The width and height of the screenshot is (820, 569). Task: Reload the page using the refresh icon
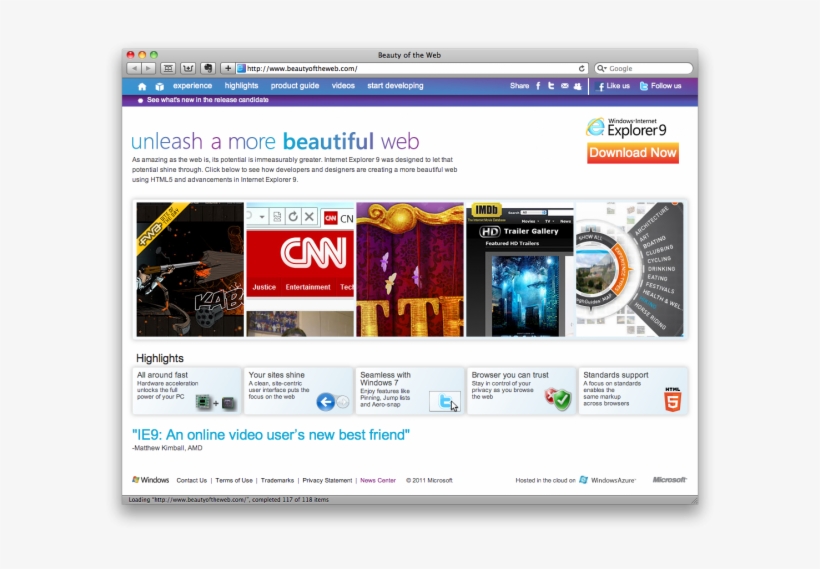(x=582, y=69)
